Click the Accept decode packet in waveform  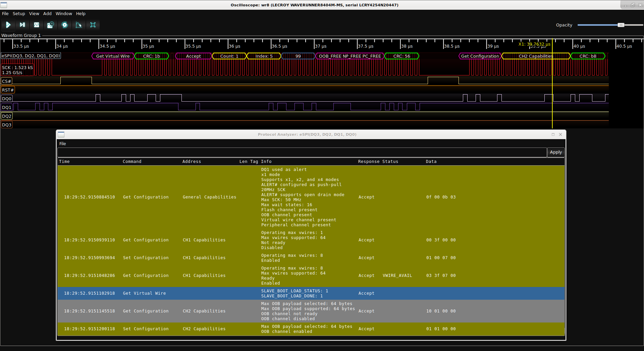(x=194, y=56)
